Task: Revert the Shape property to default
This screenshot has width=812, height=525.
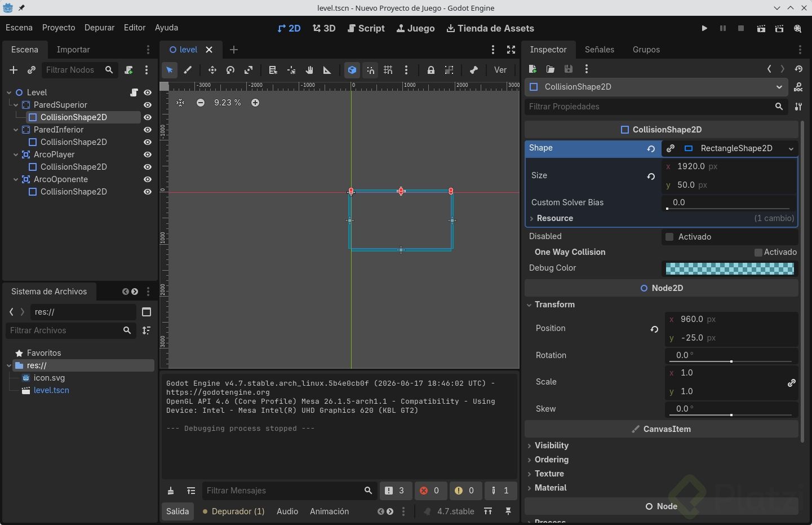Action: pos(651,149)
